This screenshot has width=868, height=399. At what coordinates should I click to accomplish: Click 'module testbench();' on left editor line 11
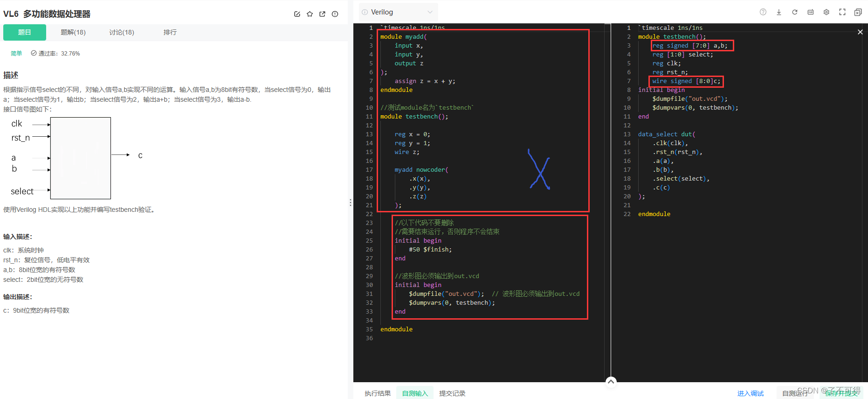click(414, 117)
